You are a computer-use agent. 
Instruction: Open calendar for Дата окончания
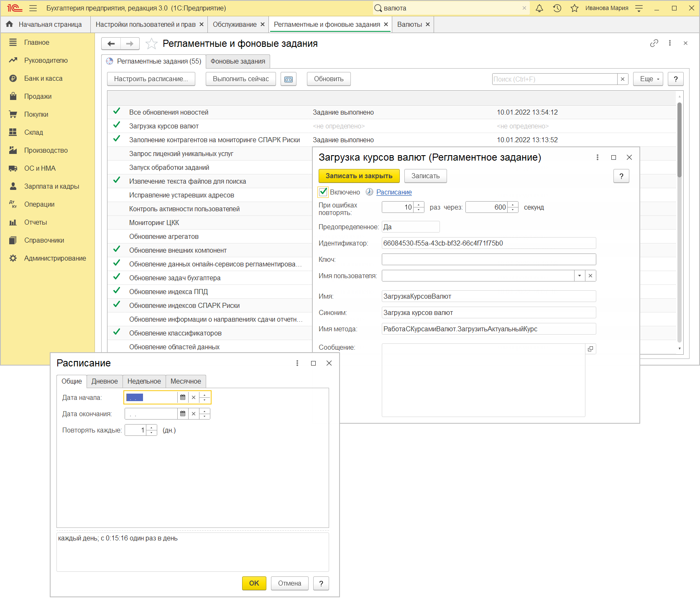pyautogui.click(x=183, y=414)
